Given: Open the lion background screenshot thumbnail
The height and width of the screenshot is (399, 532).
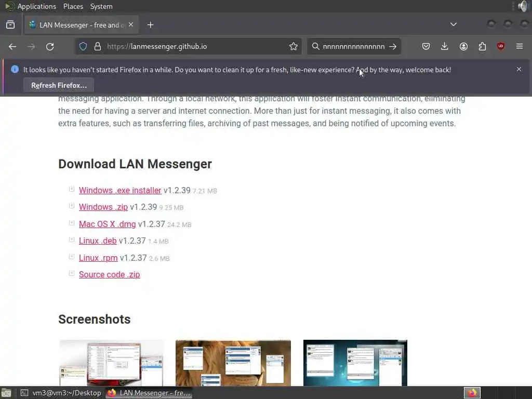Looking at the screenshot, I should click(x=233, y=363).
